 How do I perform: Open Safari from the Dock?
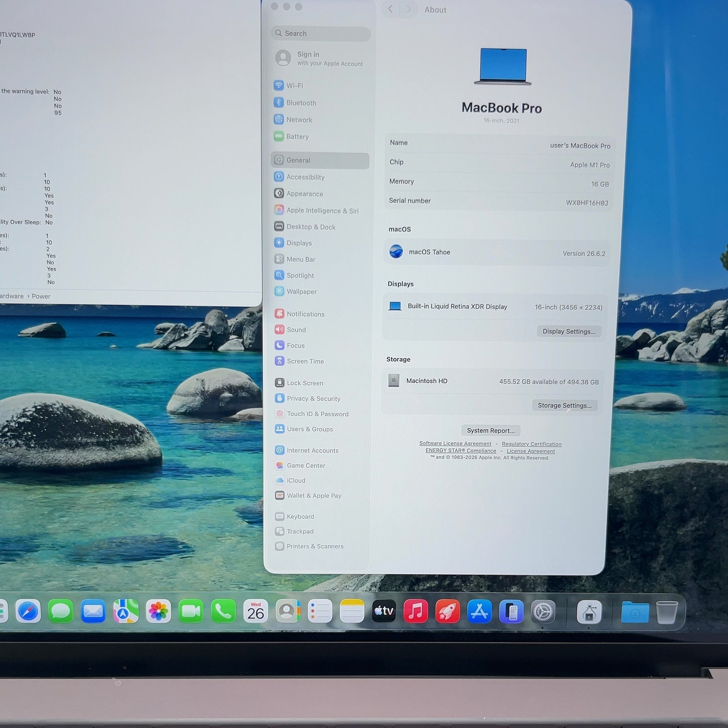pos(28,611)
